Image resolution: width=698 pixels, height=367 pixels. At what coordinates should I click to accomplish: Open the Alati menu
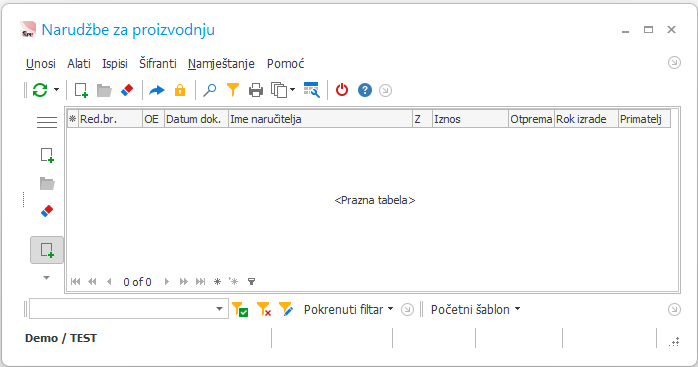tap(79, 64)
